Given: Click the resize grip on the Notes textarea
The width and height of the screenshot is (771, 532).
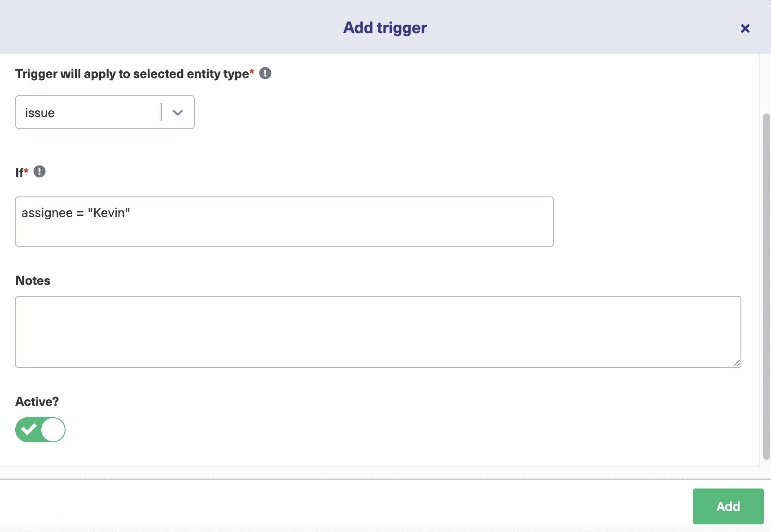Looking at the screenshot, I should [x=737, y=364].
